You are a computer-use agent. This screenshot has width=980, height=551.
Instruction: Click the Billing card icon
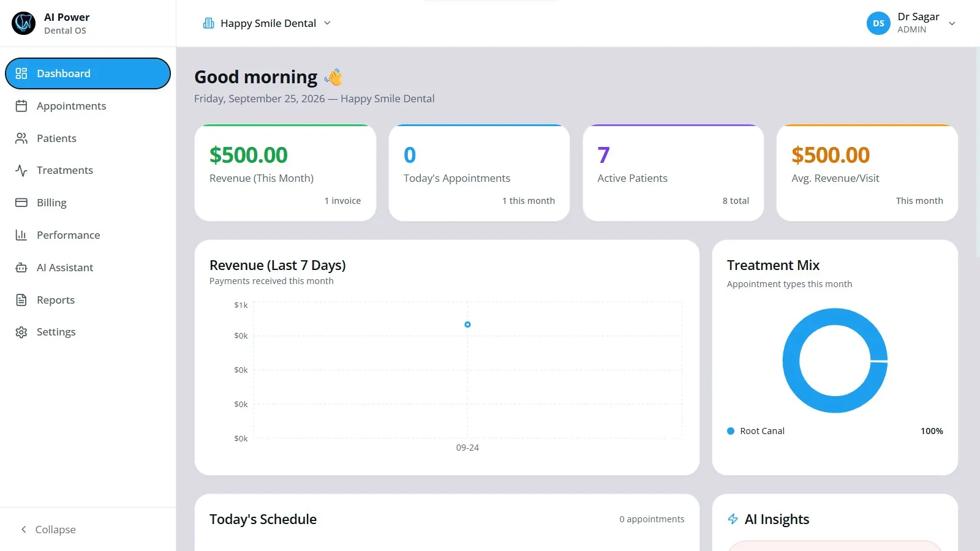(x=21, y=203)
